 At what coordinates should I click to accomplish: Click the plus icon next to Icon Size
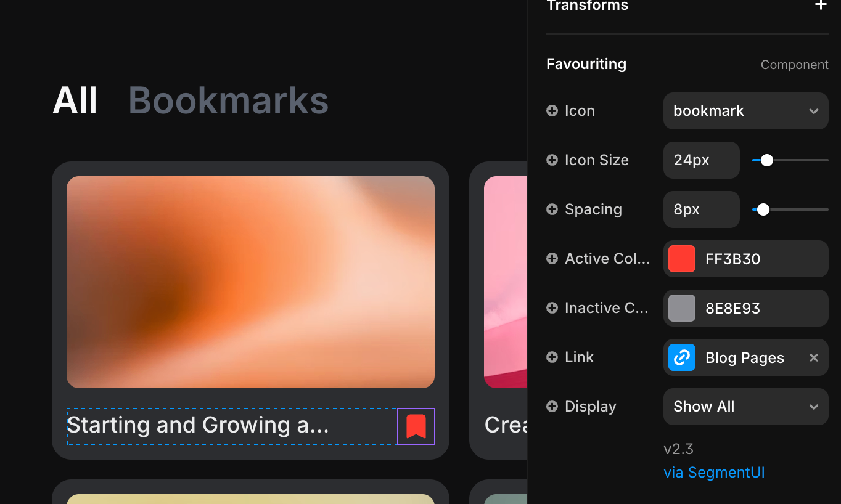tap(552, 160)
